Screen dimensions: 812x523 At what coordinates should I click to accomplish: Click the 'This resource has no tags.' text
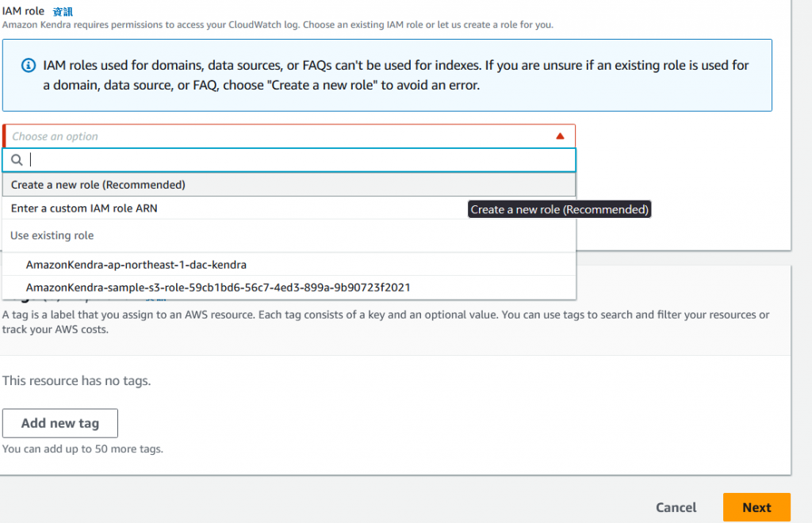[77, 380]
